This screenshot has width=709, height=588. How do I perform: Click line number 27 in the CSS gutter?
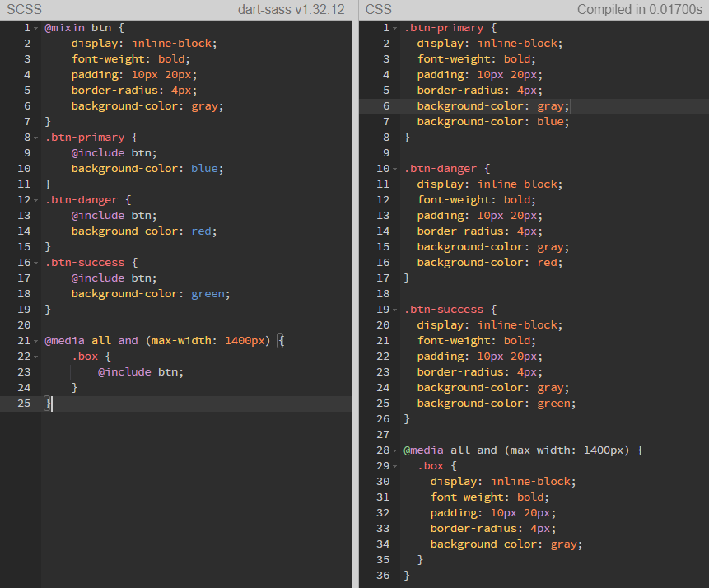coord(383,435)
